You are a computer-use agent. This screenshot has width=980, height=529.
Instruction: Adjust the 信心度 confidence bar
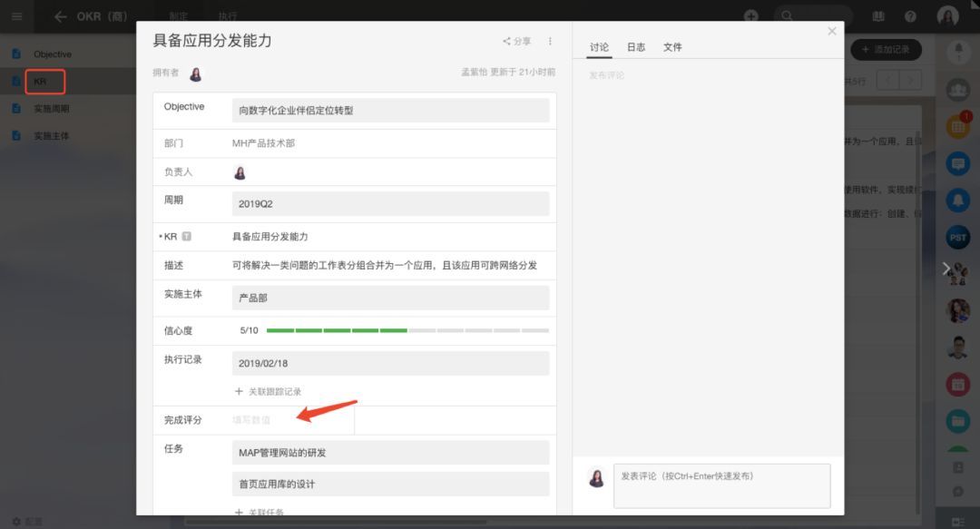407,330
